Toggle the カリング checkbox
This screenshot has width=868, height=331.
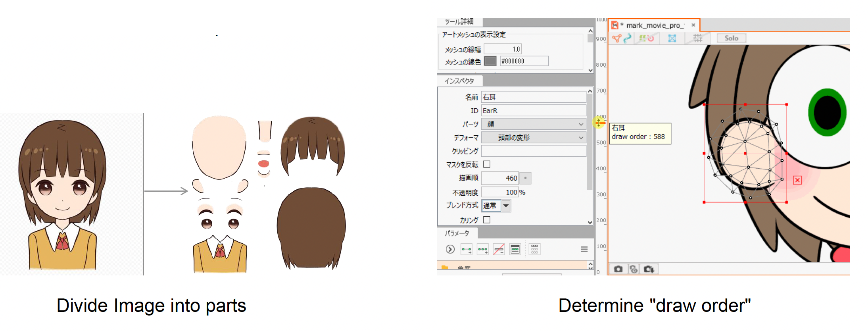coord(487,219)
